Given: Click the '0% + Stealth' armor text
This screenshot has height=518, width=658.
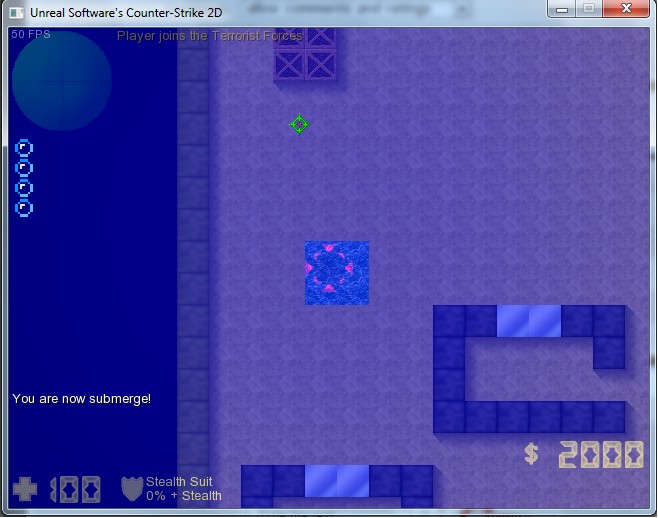Looking at the screenshot, I should click(184, 496).
